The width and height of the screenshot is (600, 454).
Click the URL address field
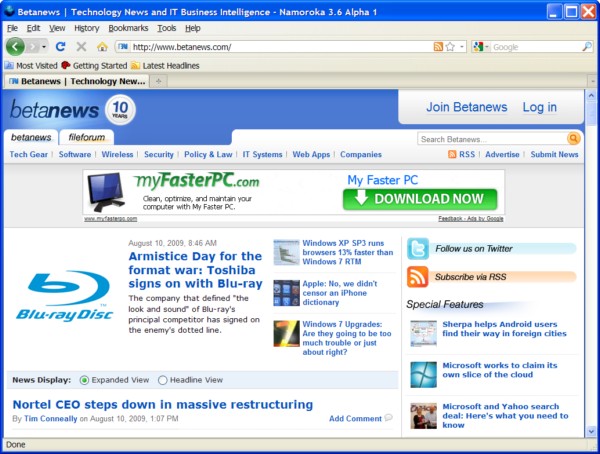pos(281,47)
